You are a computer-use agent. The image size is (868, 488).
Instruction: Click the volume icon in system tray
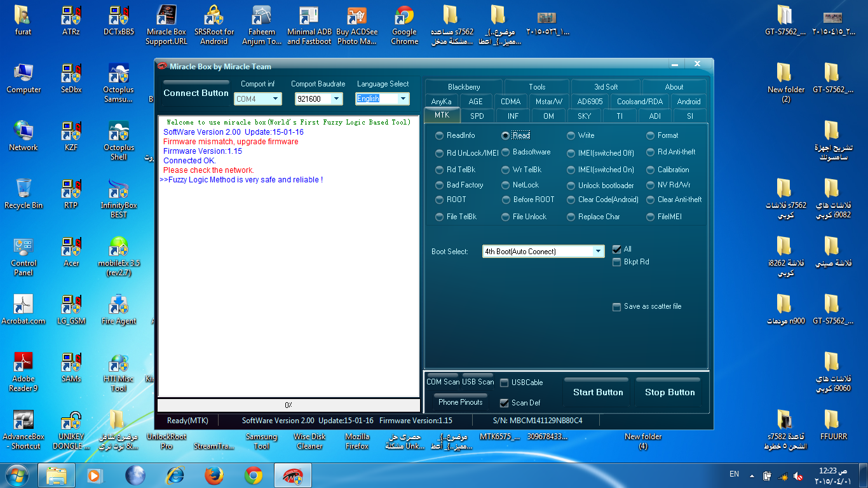(x=797, y=476)
